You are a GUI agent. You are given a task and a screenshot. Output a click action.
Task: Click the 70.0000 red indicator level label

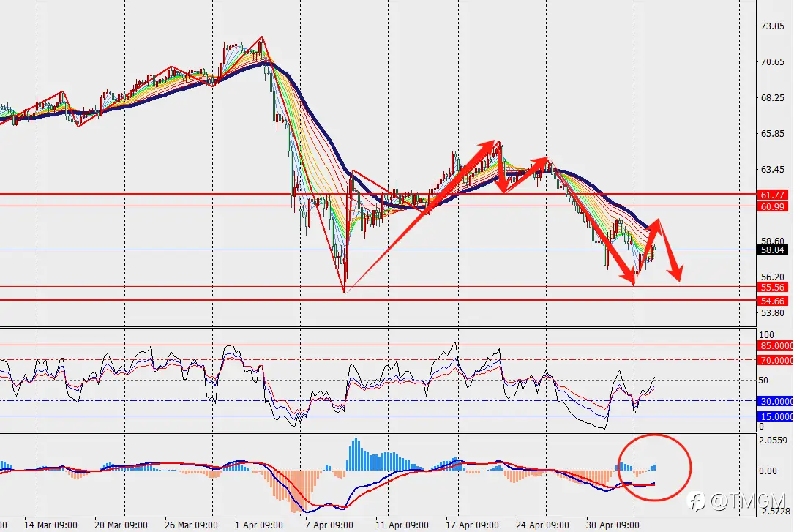[x=775, y=360]
